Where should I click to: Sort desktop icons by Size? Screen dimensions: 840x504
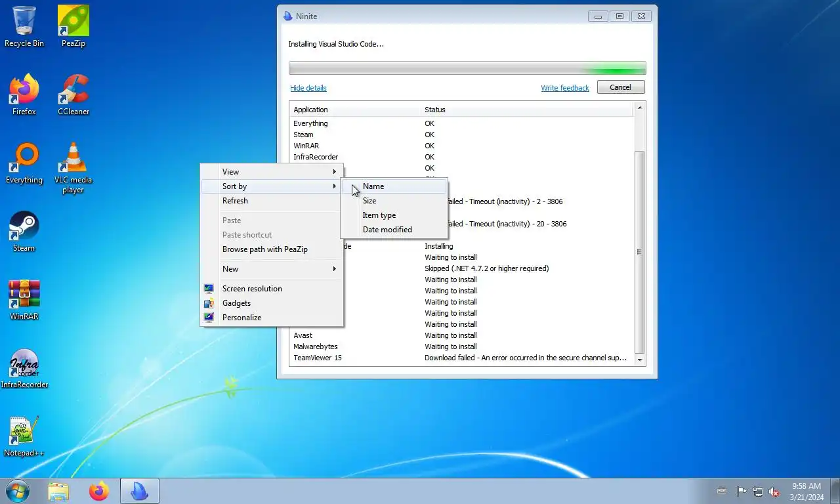click(394, 201)
